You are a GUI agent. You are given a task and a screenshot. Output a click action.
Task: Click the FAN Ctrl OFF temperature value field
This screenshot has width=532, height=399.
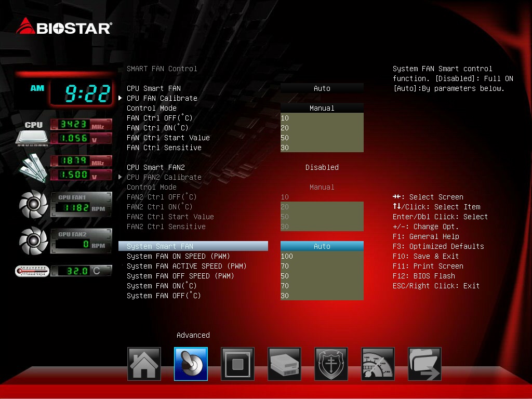click(322, 118)
